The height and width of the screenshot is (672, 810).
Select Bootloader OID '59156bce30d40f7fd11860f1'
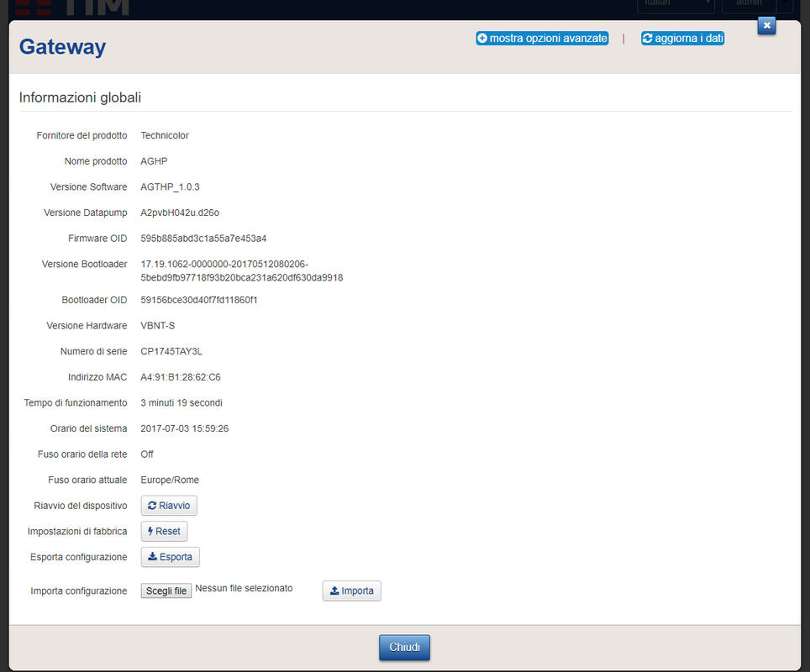(x=199, y=300)
